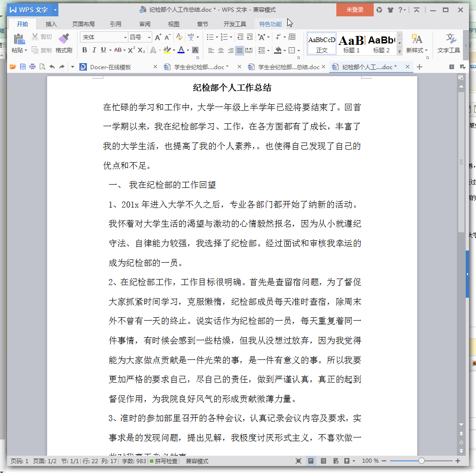Screen dimensions: 476x473
Task: Click the 拼写检查 status bar button
Action: 163,461
